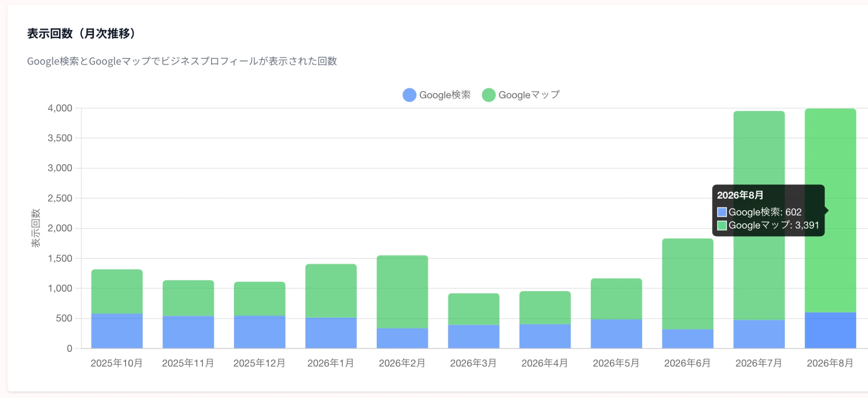Select the green bar segment for 2025年10月
868x398 pixels.
pyautogui.click(x=117, y=291)
